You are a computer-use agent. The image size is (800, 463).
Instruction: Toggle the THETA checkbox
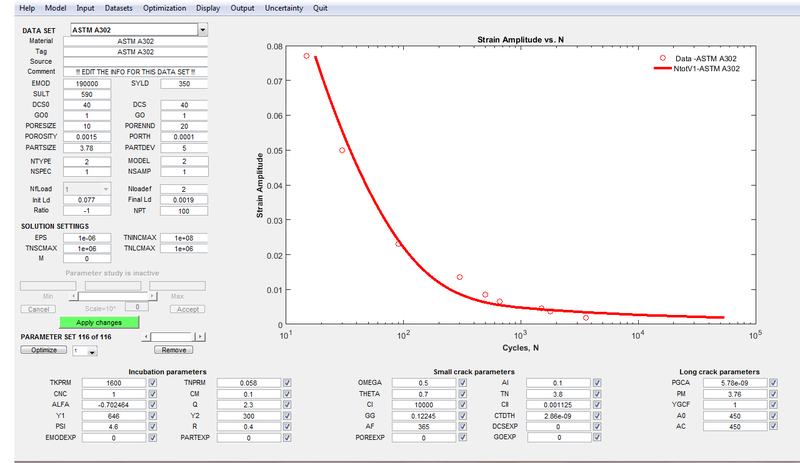point(462,394)
